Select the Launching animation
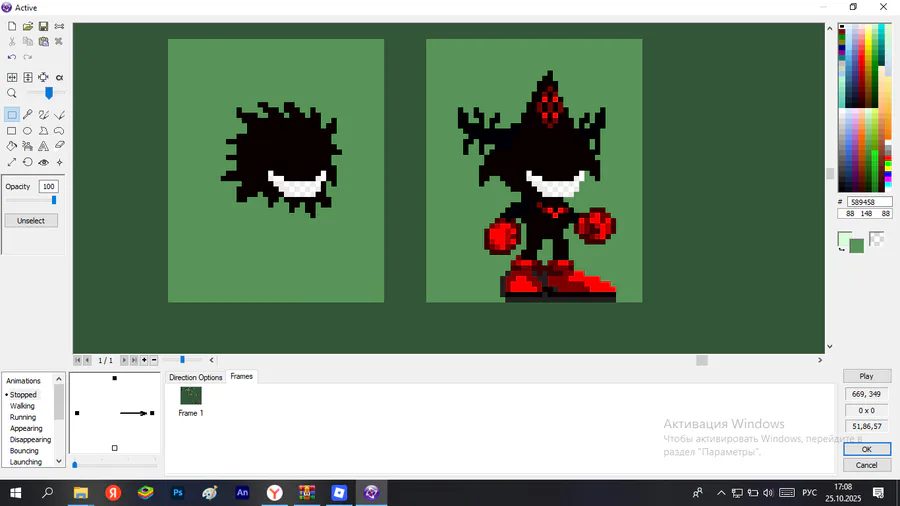The height and width of the screenshot is (506, 900). coord(25,462)
